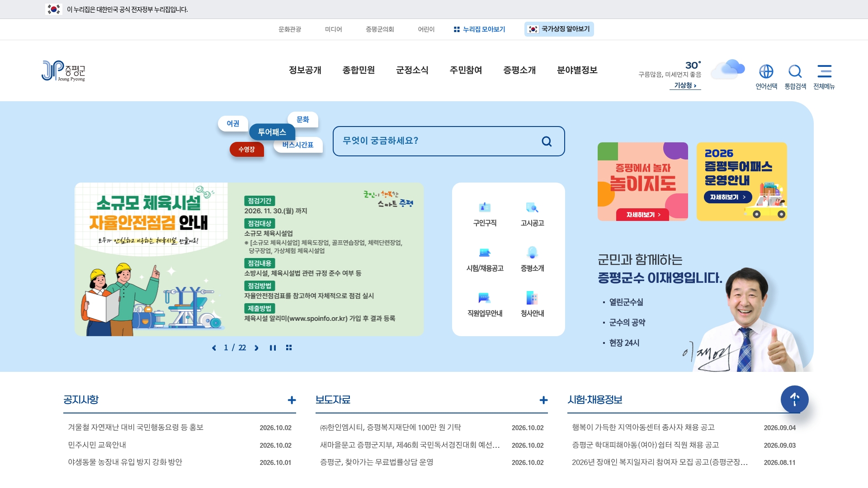Open the 시험/채용공고 quick link icon
868x488 pixels.
485,253
